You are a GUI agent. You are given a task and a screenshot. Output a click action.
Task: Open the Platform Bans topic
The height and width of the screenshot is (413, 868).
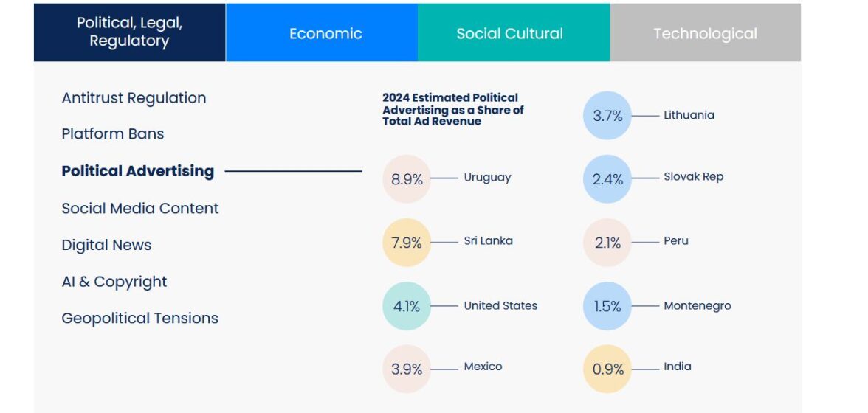[113, 134]
